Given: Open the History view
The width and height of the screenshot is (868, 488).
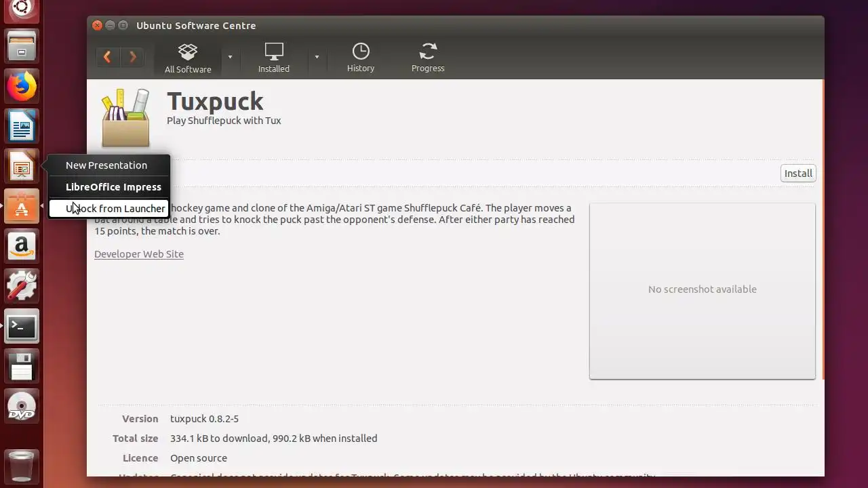Looking at the screenshot, I should 361,58.
